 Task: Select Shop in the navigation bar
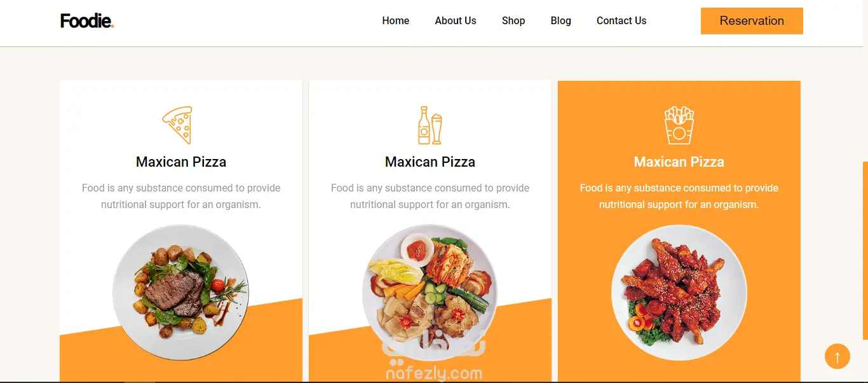click(x=513, y=21)
